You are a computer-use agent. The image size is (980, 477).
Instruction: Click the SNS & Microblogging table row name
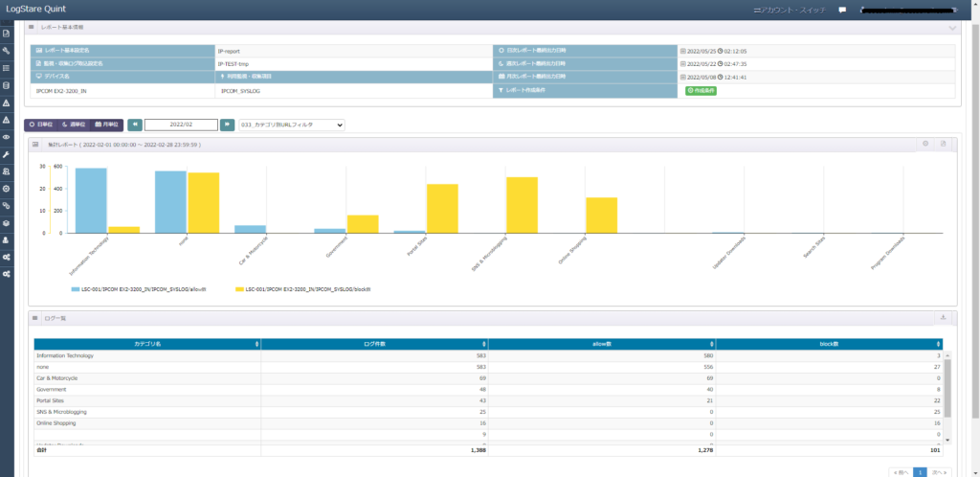(x=61, y=412)
